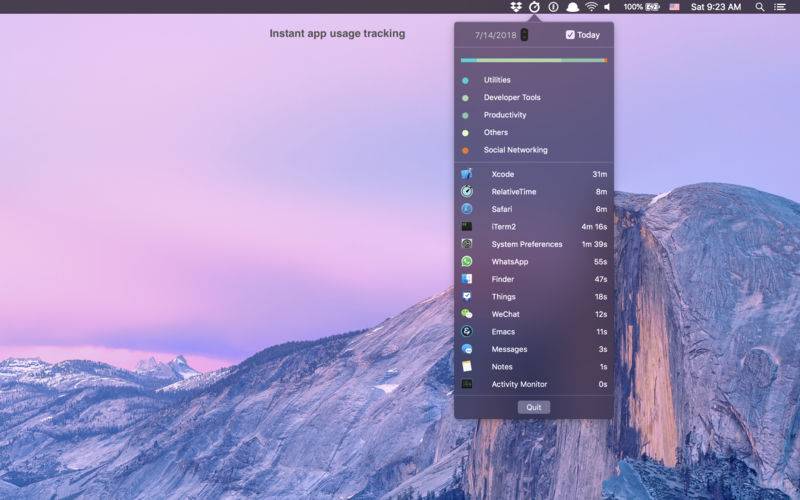This screenshot has height=500, width=800.
Task: Click the RelativeTime app icon in list
Action: coord(466,191)
